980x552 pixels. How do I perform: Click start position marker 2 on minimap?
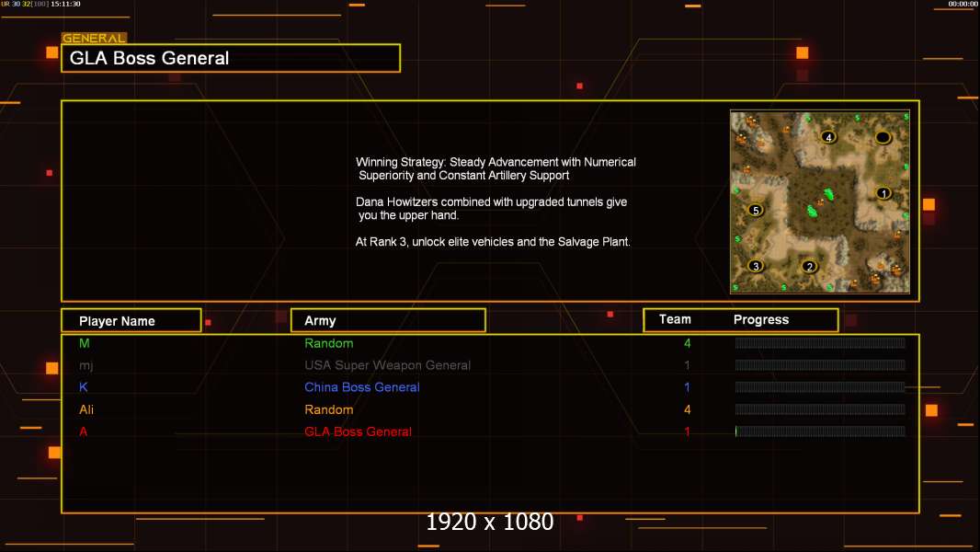(809, 267)
